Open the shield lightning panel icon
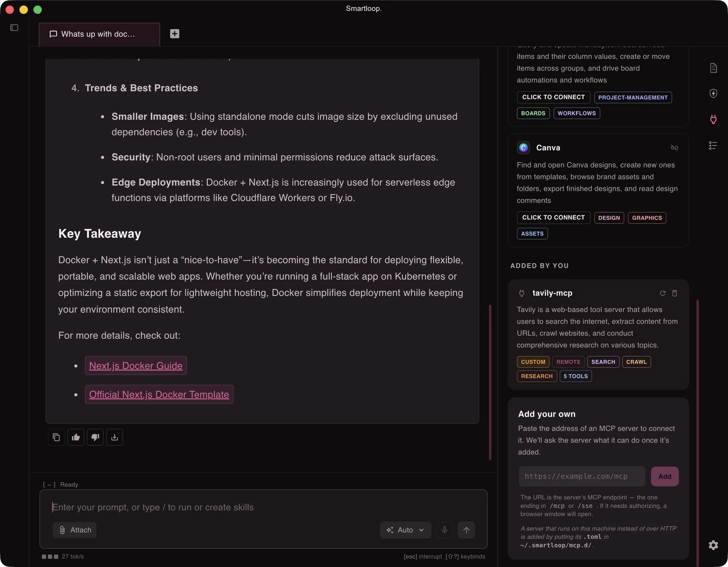This screenshot has height=567, width=728. (x=713, y=93)
